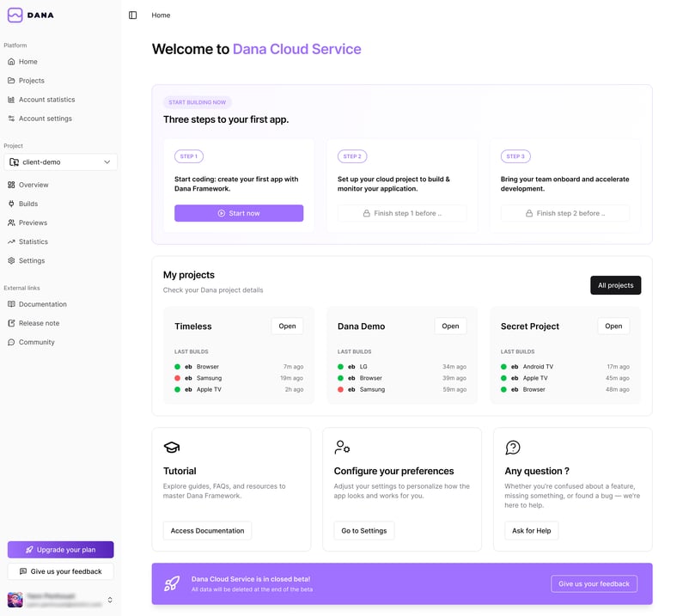Open the Documentation external link

(x=42, y=304)
